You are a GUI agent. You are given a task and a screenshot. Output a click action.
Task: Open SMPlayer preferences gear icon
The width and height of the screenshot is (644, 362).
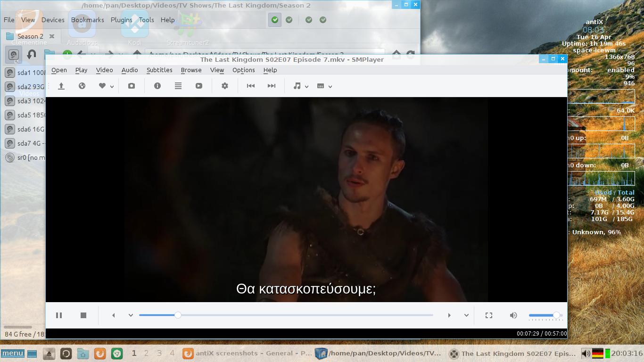(x=225, y=86)
